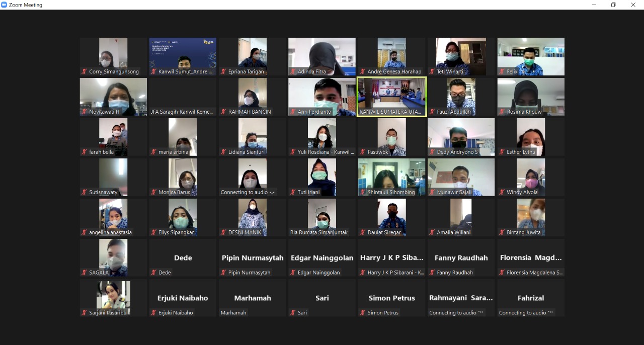Image resolution: width=644 pixels, height=345 pixels.
Task: Select Edgar Nainggolan's name tile
Action: (322, 257)
